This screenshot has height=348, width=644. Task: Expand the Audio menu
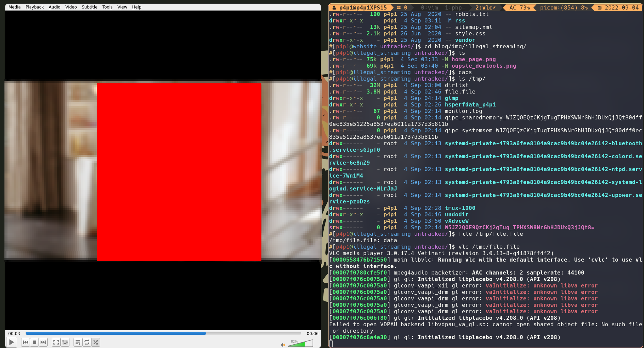54,7
